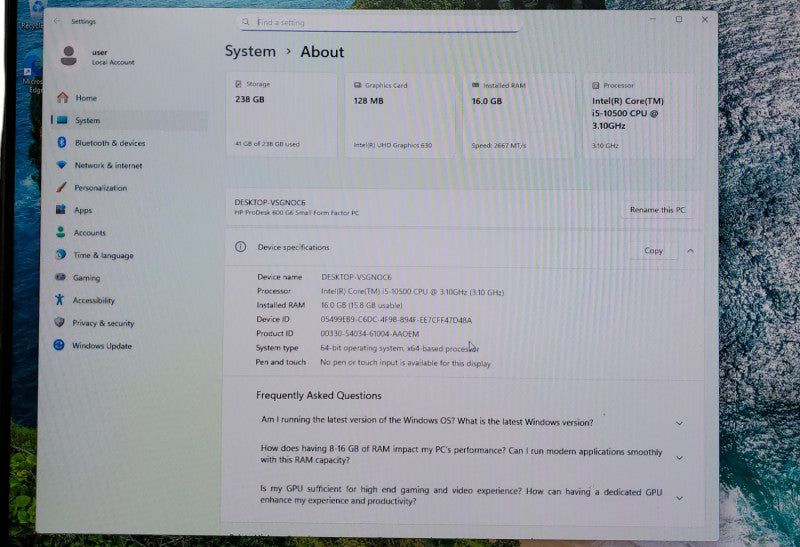Click the Installed RAM card icon
Image resolution: width=800 pixels, height=547 pixels.
[x=476, y=85]
